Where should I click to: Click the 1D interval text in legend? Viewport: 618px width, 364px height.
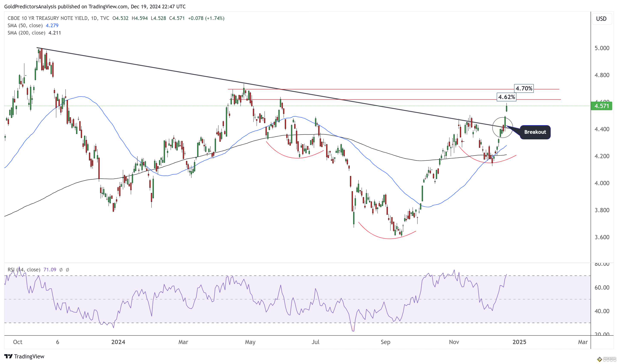pyautogui.click(x=93, y=18)
